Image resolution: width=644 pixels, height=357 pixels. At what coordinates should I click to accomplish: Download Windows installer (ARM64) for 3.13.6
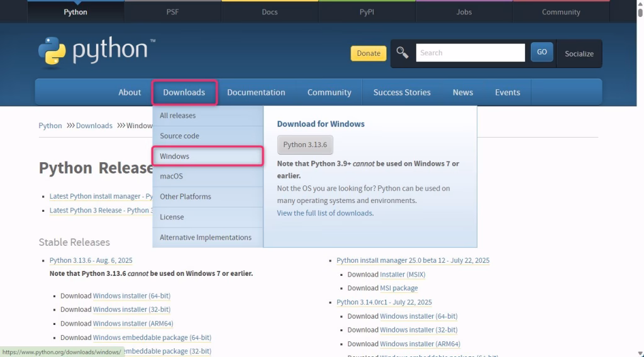click(x=133, y=323)
